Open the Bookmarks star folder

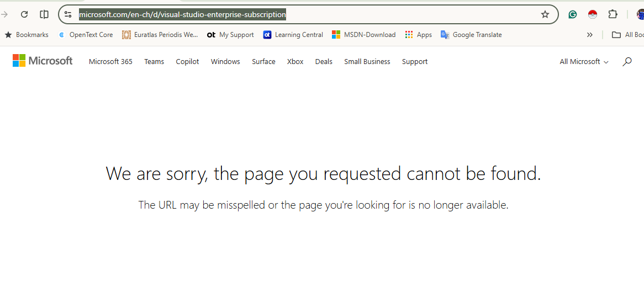click(27, 35)
